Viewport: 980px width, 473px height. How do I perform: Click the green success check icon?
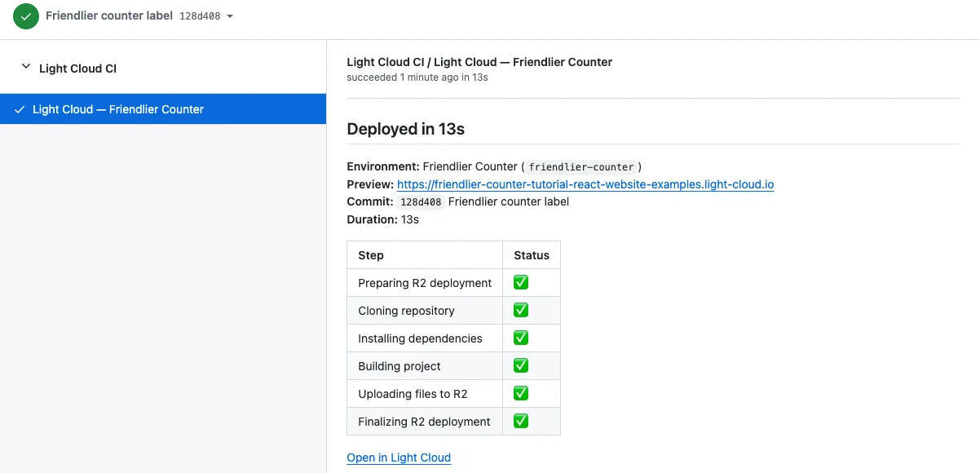26,15
